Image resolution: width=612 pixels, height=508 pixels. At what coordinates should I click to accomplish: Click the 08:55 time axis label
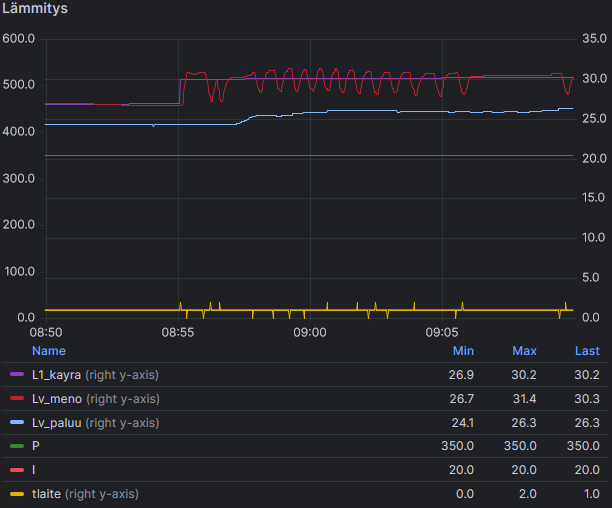tap(178, 332)
